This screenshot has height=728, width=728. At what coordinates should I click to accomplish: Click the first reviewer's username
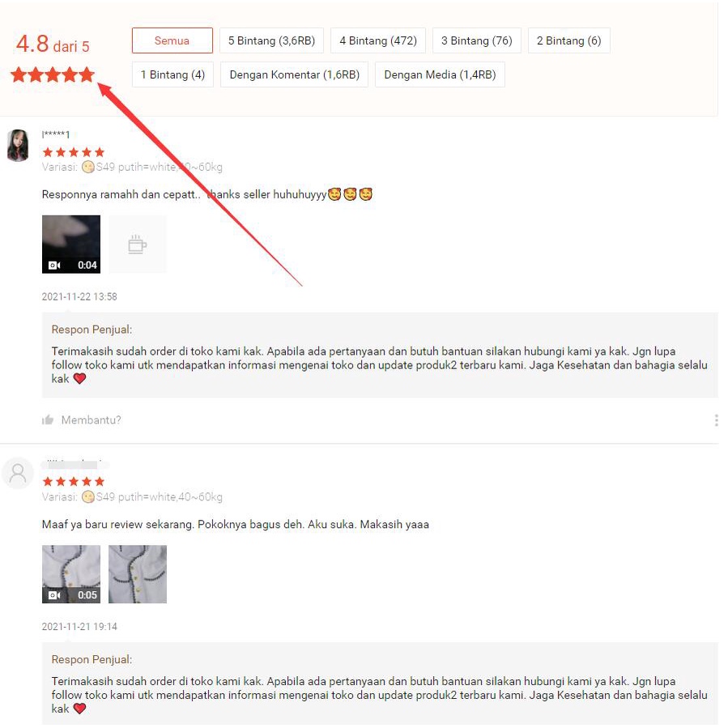click(x=55, y=134)
